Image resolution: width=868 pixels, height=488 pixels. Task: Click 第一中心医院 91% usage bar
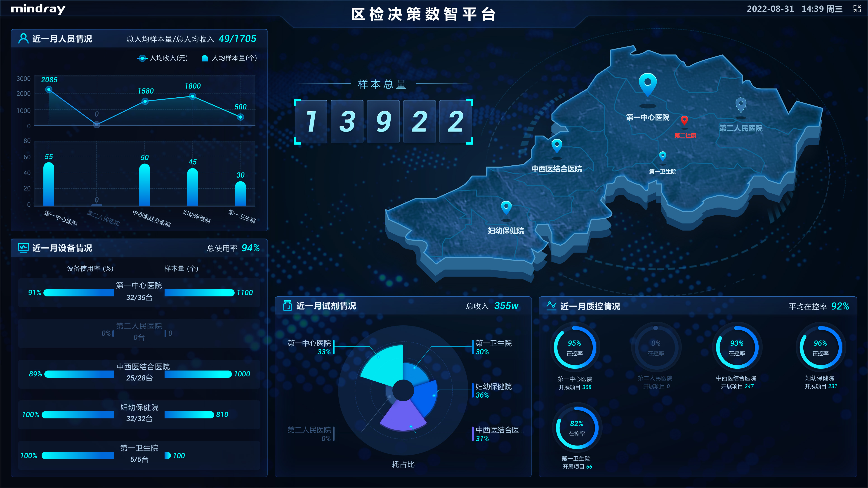pos(78,293)
